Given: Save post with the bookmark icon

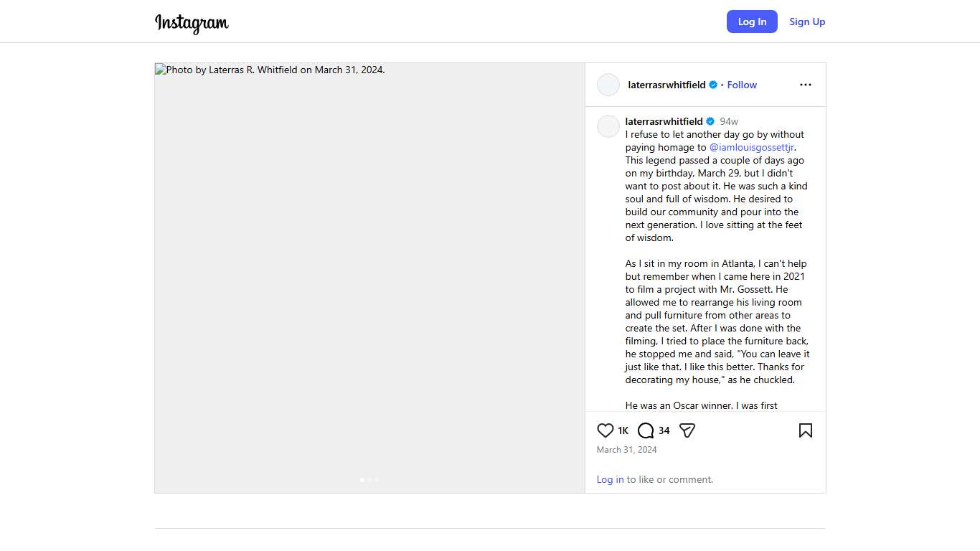Looking at the screenshot, I should (806, 430).
